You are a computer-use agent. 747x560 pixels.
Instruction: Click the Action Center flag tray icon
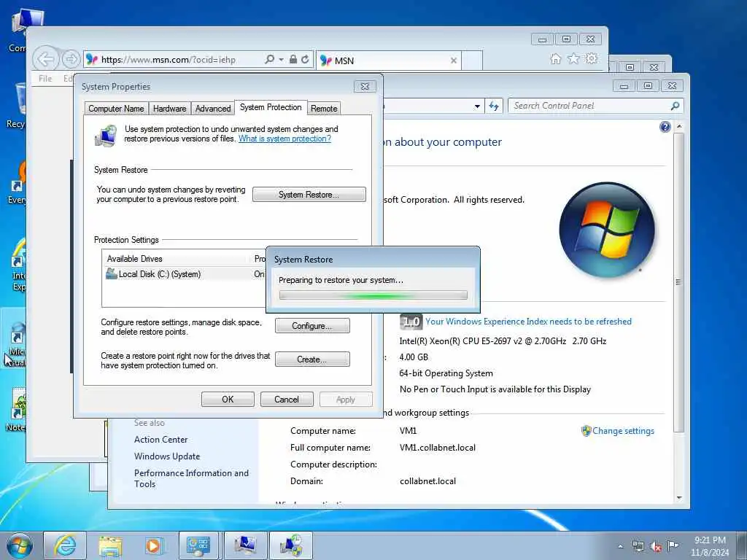673,546
